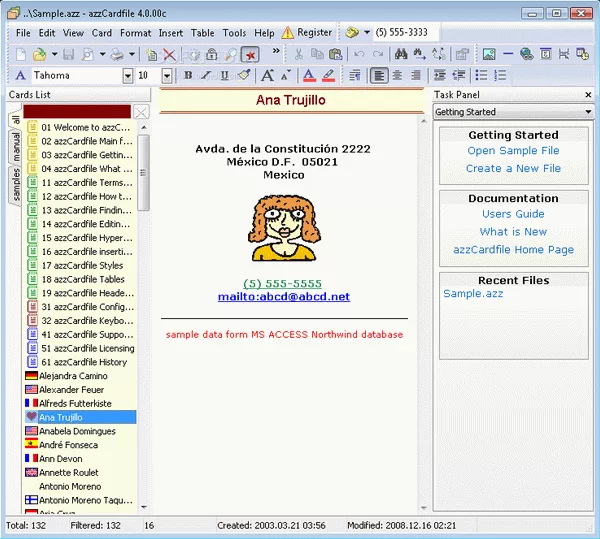This screenshot has width=600, height=539.
Task: Open the Users Guide link
Action: 513,214
